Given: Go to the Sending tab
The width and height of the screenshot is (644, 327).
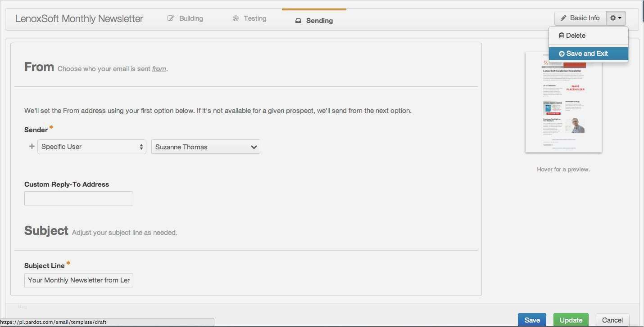Looking at the screenshot, I should click(314, 21).
